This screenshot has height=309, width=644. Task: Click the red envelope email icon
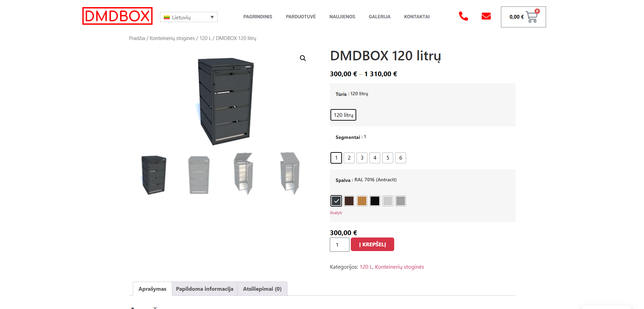(x=486, y=16)
